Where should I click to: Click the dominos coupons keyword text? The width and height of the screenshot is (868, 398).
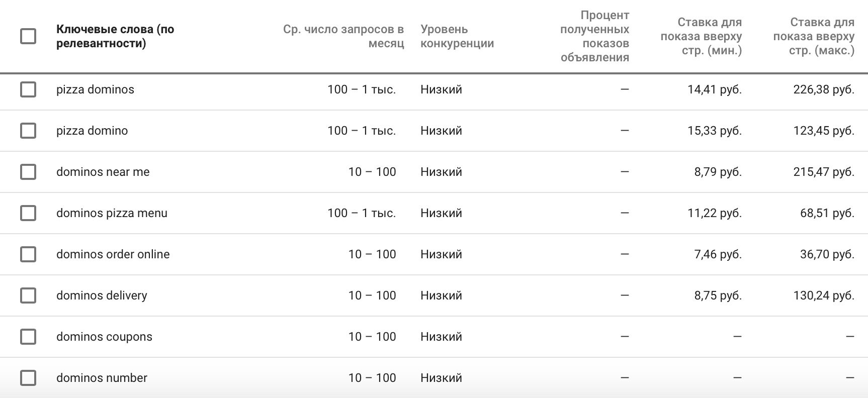(x=104, y=337)
